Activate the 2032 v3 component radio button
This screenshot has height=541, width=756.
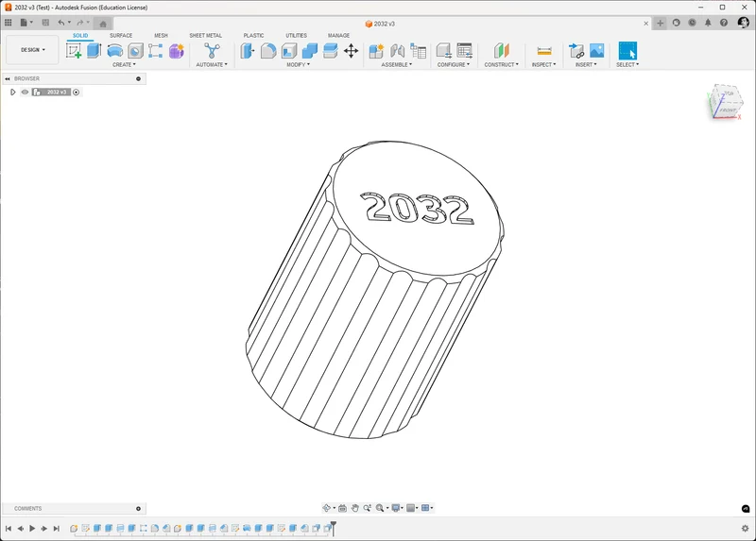tap(77, 92)
